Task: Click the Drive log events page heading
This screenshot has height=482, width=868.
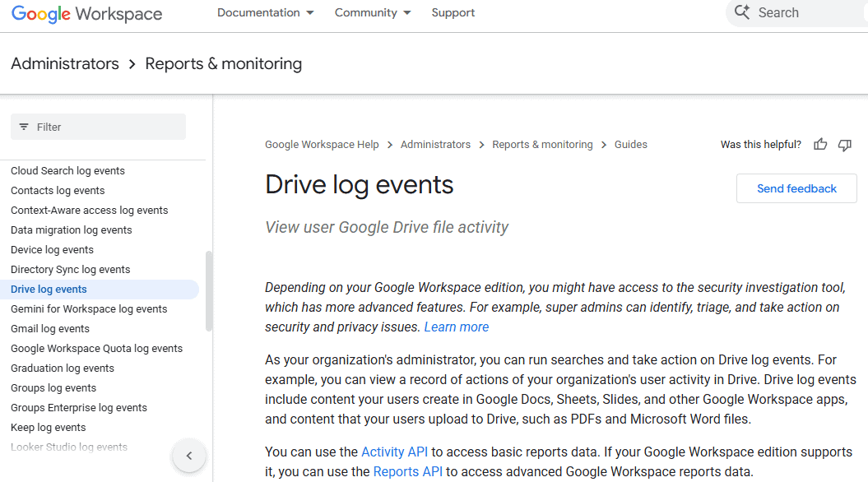Action: pyautogui.click(x=359, y=185)
